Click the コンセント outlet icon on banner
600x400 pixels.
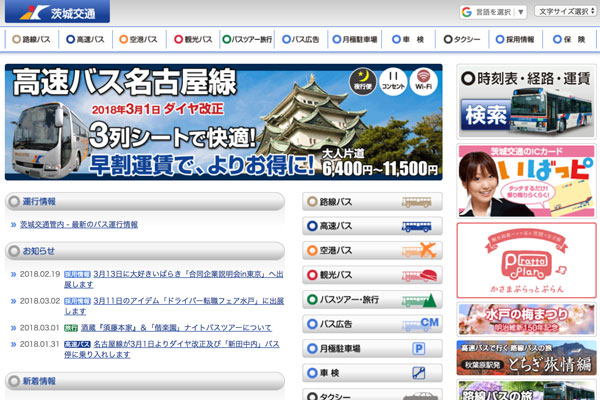click(x=393, y=82)
